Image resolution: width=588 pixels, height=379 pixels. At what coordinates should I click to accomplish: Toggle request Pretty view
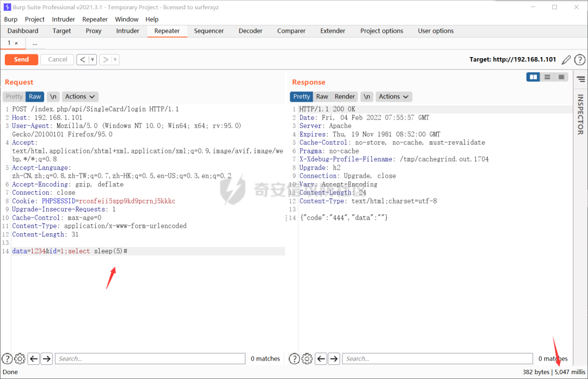pyautogui.click(x=14, y=97)
